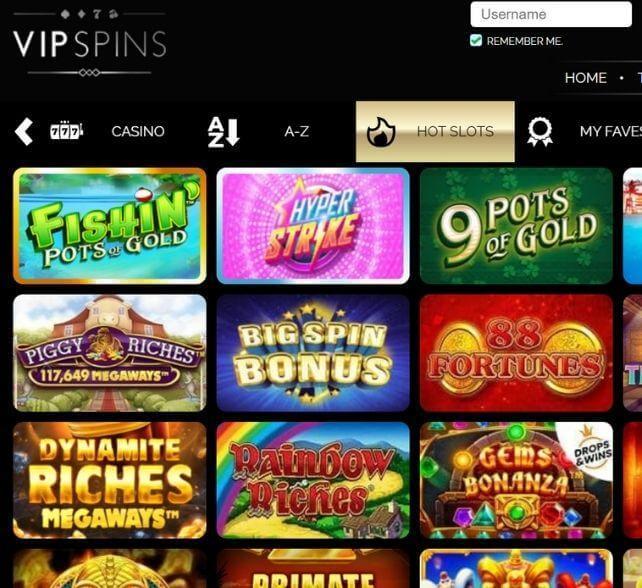Launch the Hyper Strike game tile
This screenshot has height=588, width=642.
[x=313, y=226]
